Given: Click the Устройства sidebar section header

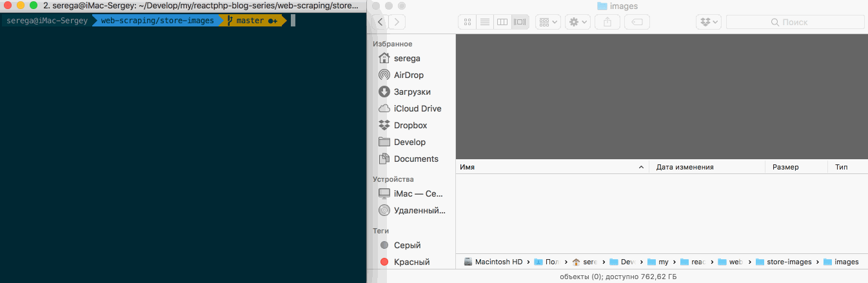Looking at the screenshot, I should [x=393, y=179].
